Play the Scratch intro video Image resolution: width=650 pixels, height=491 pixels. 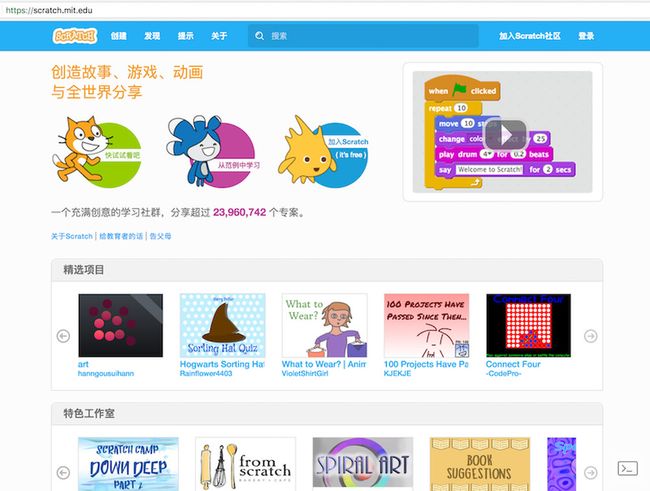coord(505,134)
